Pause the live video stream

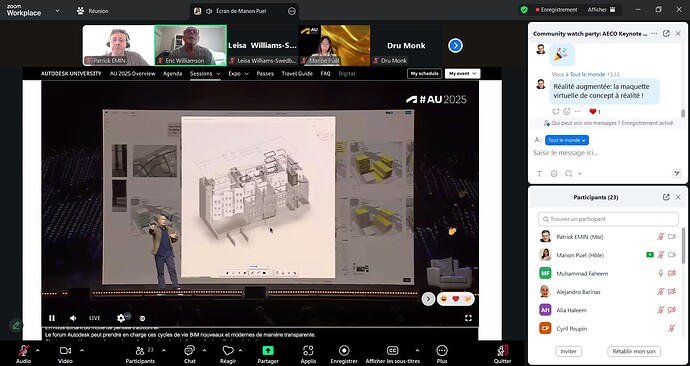point(52,318)
